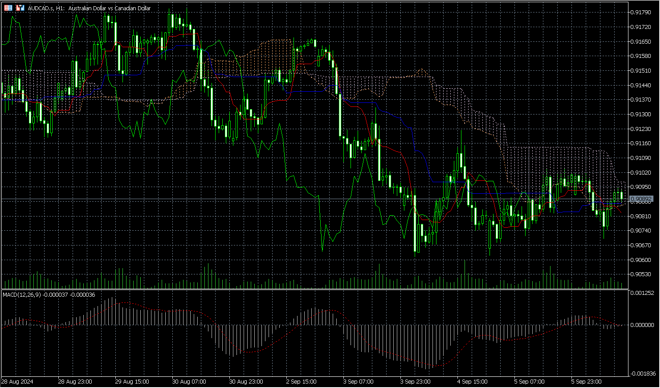Click the 0.90530 price axis label
Screen dimensions: 660x388
(641, 275)
